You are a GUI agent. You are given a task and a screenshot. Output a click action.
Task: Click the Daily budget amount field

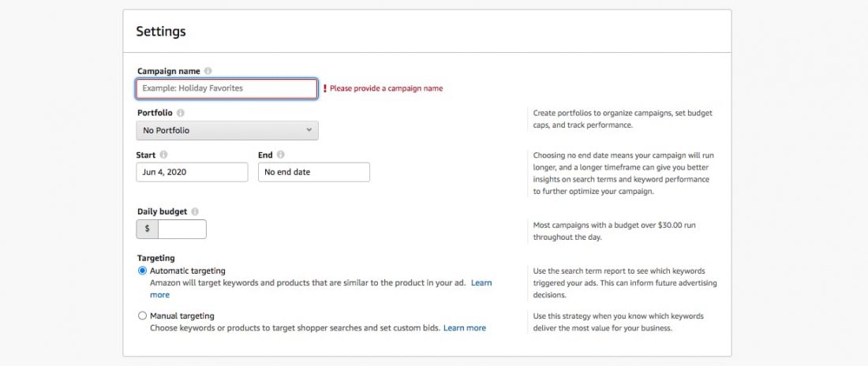tap(181, 229)
